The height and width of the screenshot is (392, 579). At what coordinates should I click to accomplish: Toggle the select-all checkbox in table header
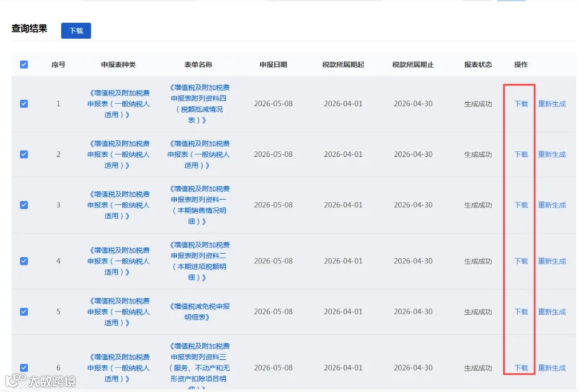[x=24, y=64]
